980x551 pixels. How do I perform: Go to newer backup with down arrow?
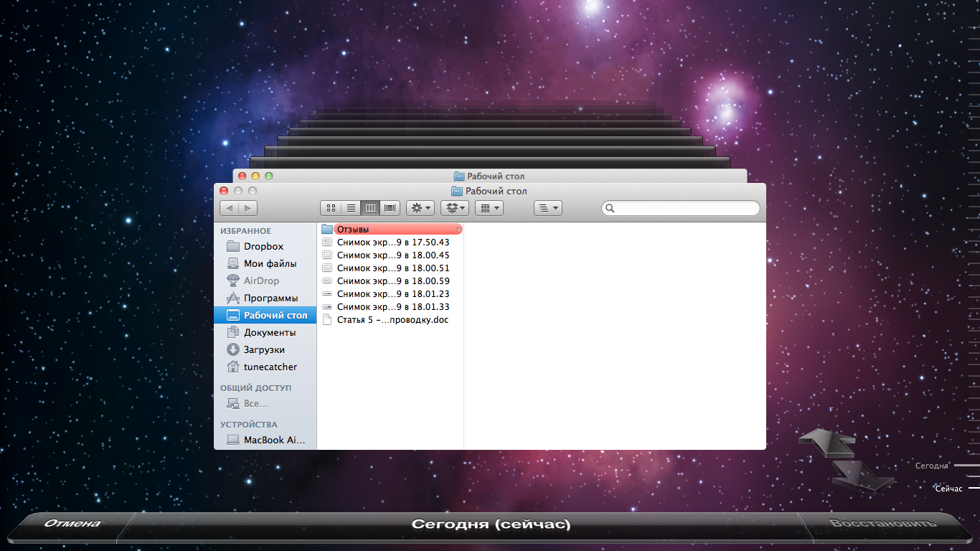click(x=863, y=476)
